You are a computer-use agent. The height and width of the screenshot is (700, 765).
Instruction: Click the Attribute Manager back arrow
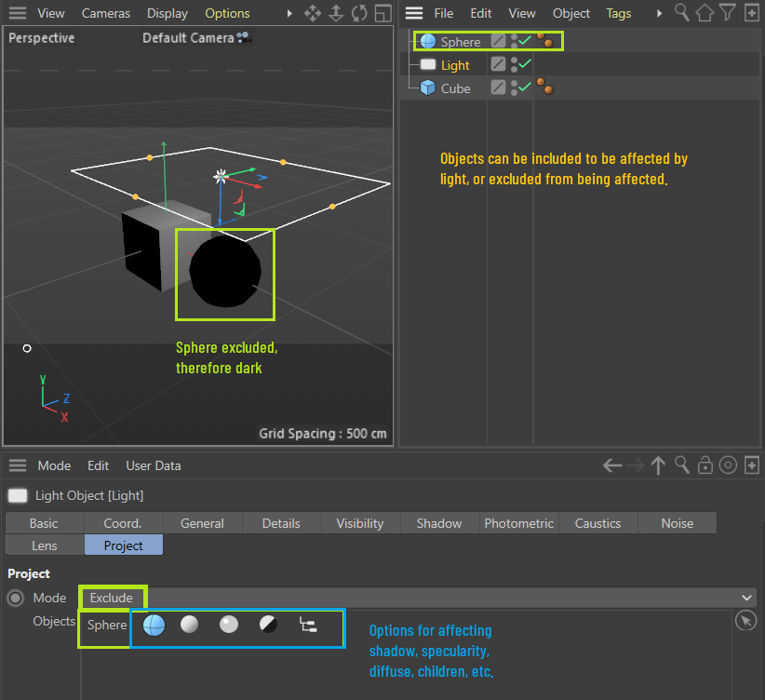point(612,465)
